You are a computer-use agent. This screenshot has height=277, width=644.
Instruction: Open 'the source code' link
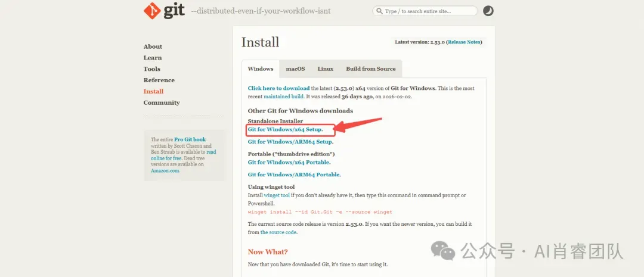tap(278, 232)
